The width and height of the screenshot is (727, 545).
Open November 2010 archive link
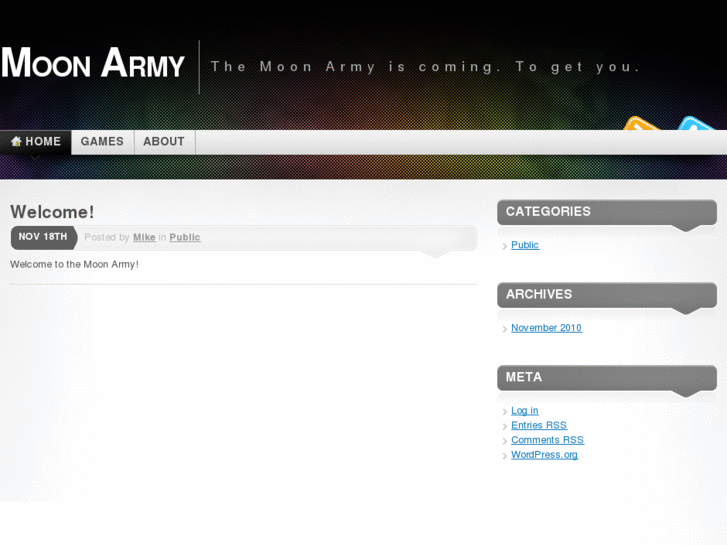pos(546,328)
